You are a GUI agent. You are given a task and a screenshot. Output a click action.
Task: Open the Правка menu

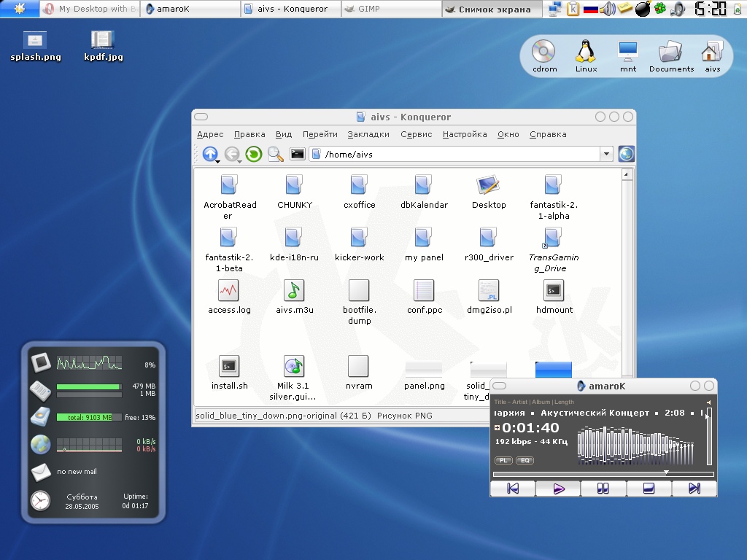click(x=249, y=134)
